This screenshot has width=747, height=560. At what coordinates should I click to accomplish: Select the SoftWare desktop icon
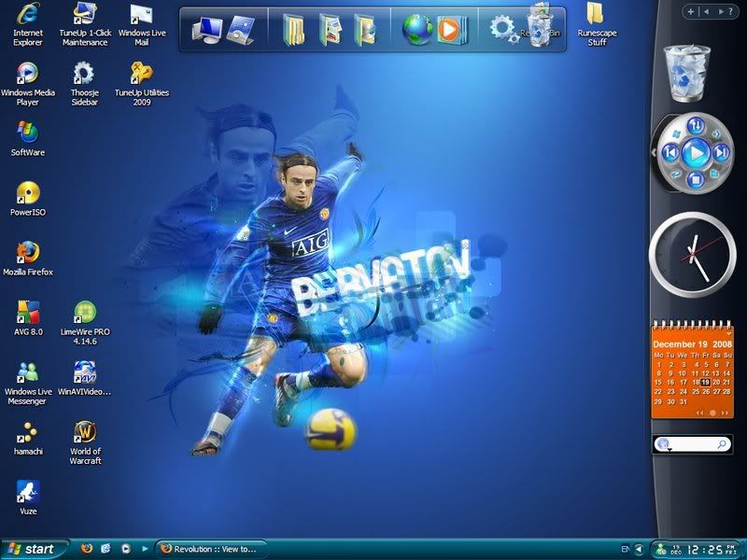tap(28, 138)
